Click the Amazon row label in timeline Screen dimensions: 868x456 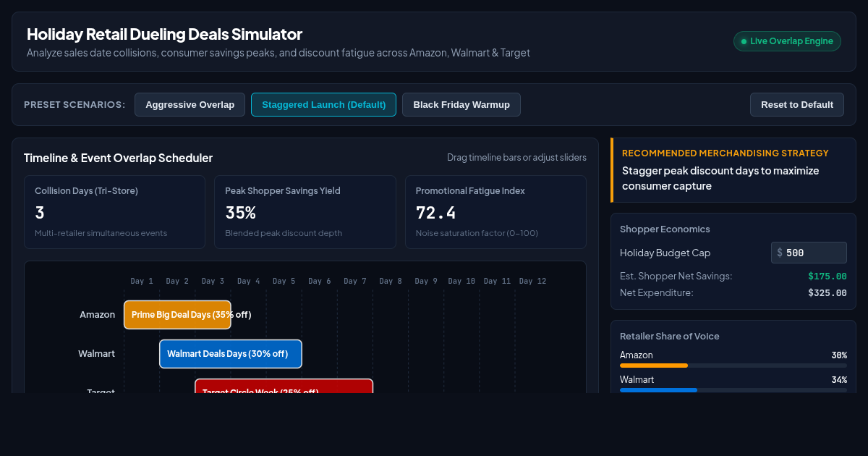pyautogui.click(x=98, y=315)
